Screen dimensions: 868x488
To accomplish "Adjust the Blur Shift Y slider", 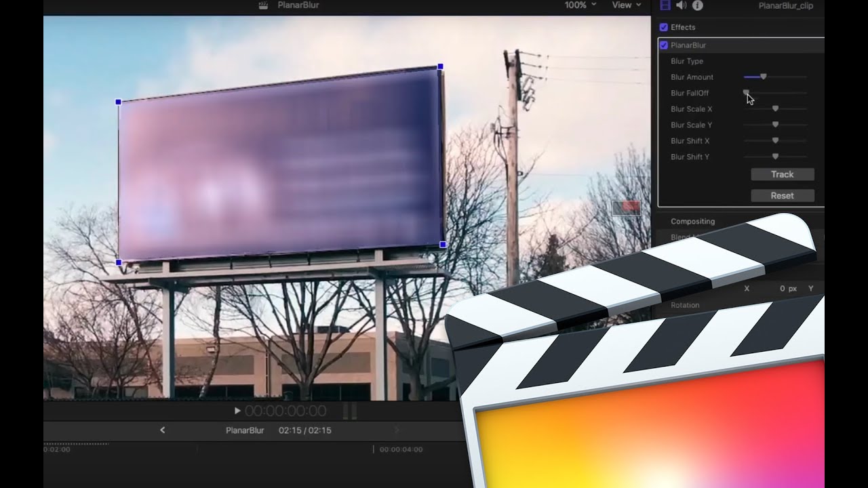I will click(775, 157).
